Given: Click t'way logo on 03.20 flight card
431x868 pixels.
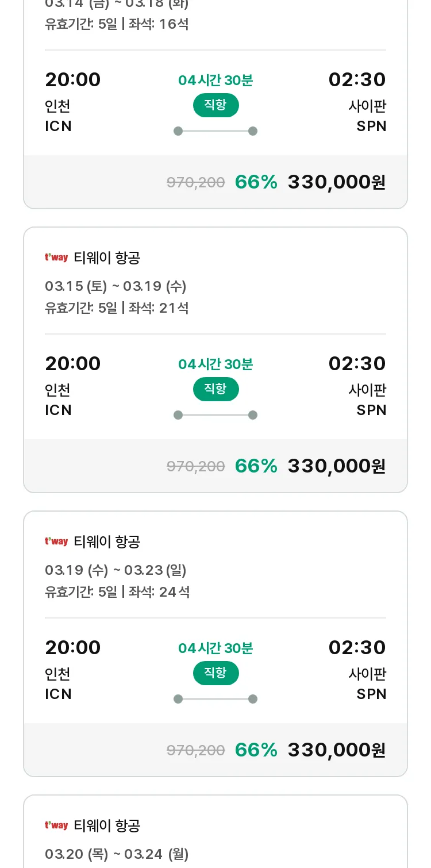Looking at the screenshot, I should tap(56, 825).
